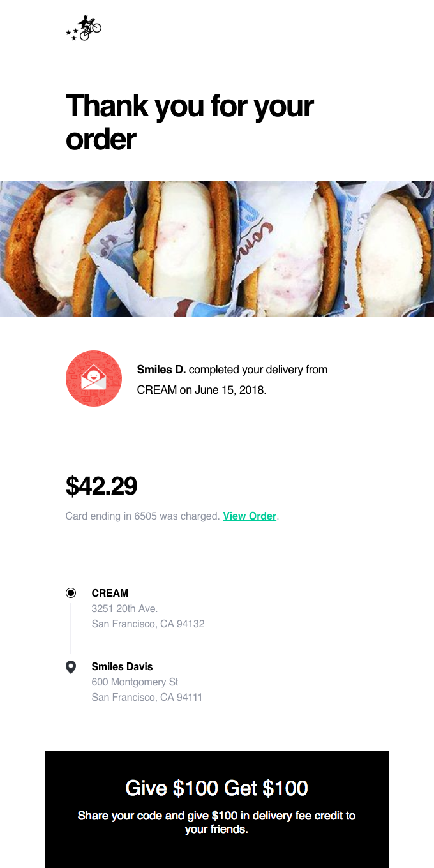
Task: Click the vertical route connector line
Action: (x=70, y=629)
